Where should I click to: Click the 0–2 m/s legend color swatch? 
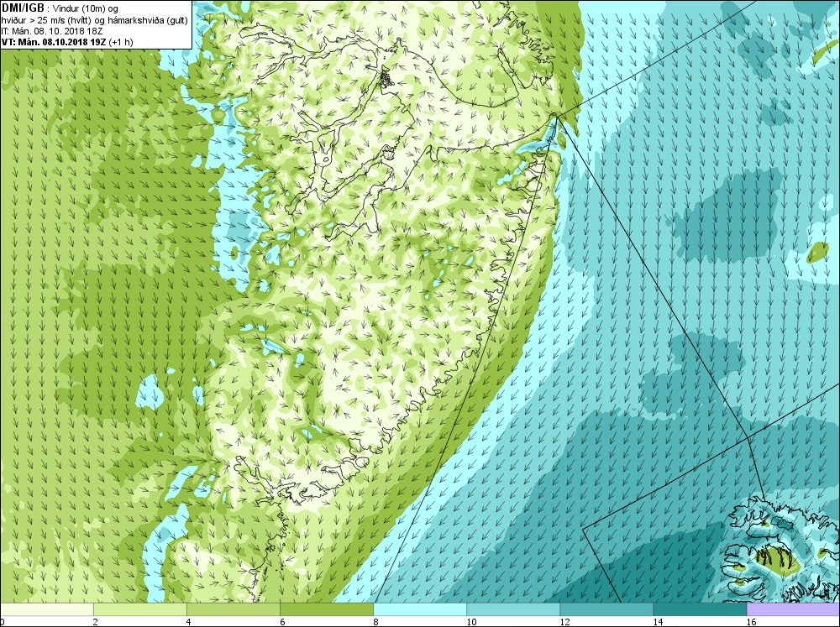pyautogui.click(x=46, y=609)
